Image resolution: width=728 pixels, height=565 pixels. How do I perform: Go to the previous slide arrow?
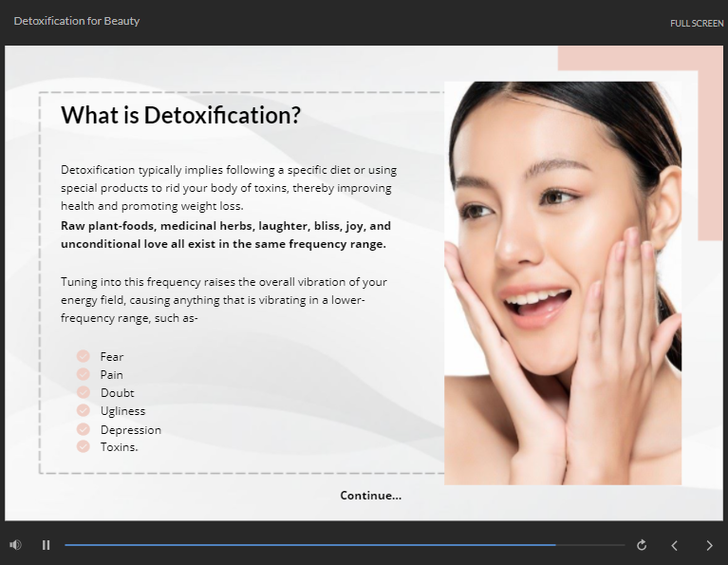[675, 545]
